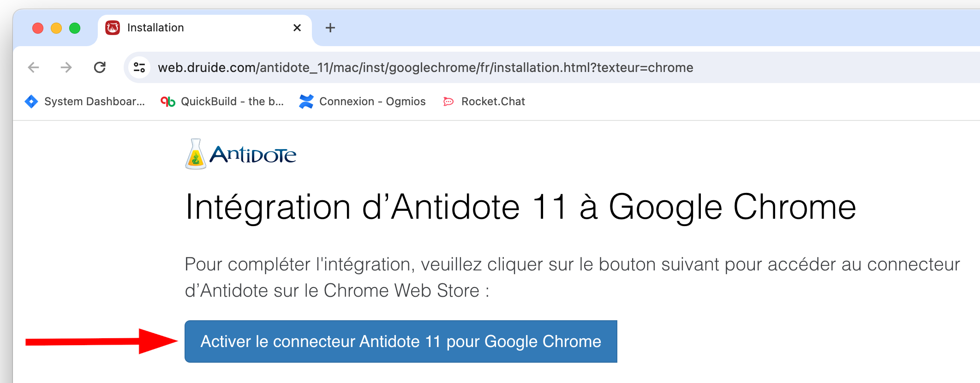Click Activer le connecteur Antidote 11 button
980x383 pixels.
(400, 341)
